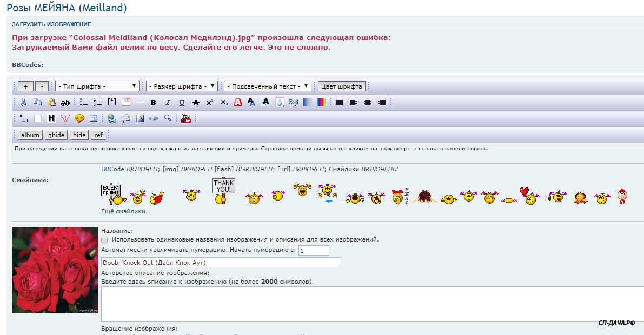Click the scissors Cut icon

pos(23,102)
